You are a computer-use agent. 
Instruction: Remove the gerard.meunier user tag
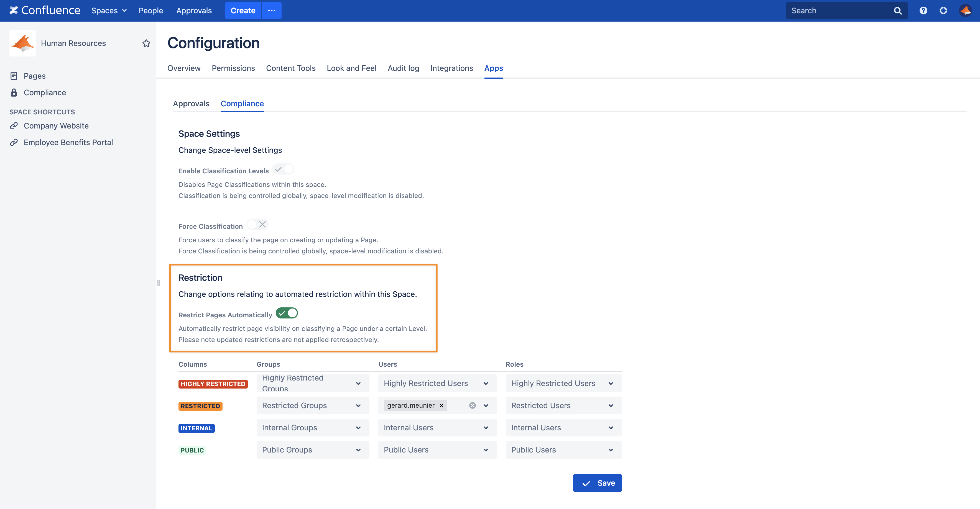441,406
